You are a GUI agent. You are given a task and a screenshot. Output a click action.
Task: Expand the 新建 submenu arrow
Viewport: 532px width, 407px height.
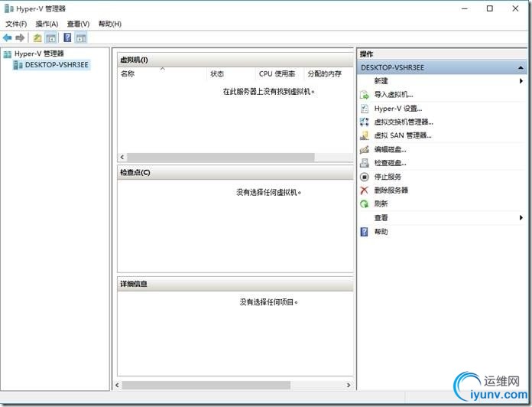click(x=521, y=81)
